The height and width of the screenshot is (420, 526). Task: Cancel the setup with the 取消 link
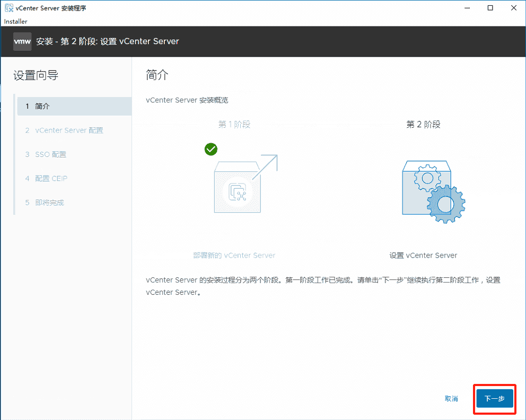coord(451,398)
